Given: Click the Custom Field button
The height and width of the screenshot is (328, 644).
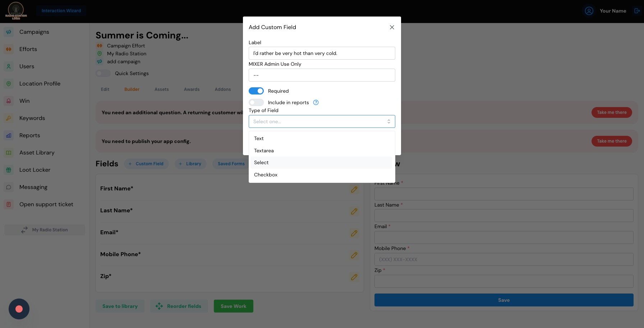Looking at the screenshot, I should coord(146,164).
